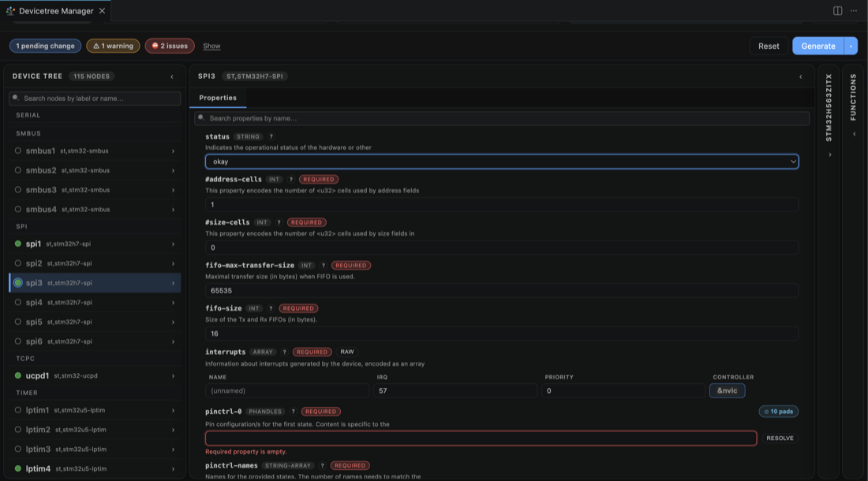Image resolution: width=868 pixels, height=481 pixels.
Task: Toggle spi2 node status circle
Action: click(x=17, y=263)
